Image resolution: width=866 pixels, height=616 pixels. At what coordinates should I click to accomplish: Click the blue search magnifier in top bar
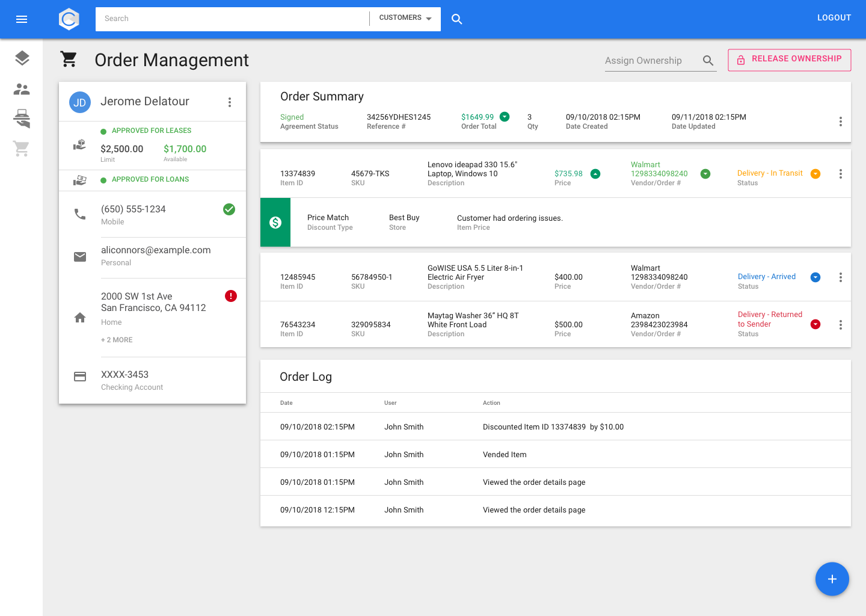tap(457, 19)
